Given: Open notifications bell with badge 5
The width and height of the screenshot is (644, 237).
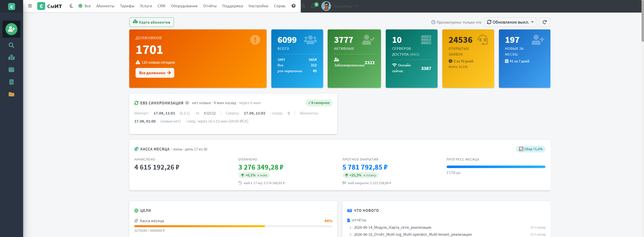Looking at the screenshot, I should coord(314,6).
